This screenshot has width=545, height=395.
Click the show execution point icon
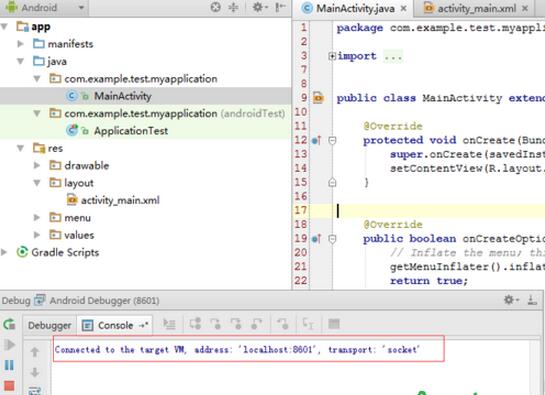[169, 324]
